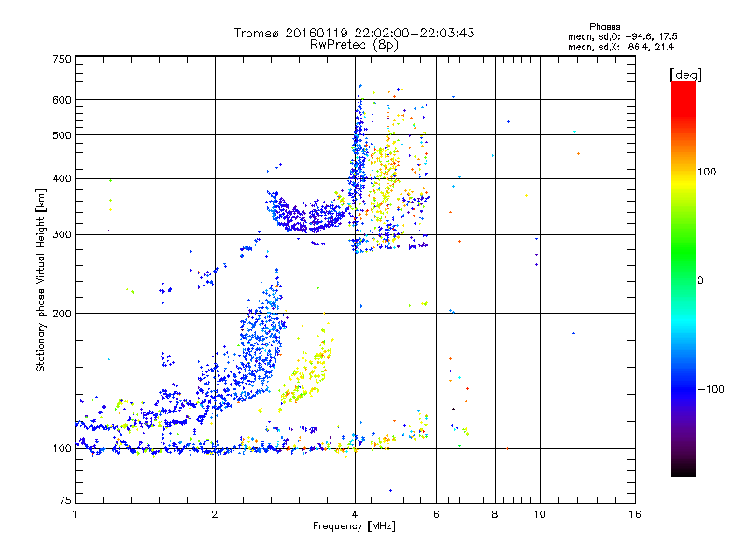
Task: Click the '4' frequency tick label
Action: click(x=355, y=514)
